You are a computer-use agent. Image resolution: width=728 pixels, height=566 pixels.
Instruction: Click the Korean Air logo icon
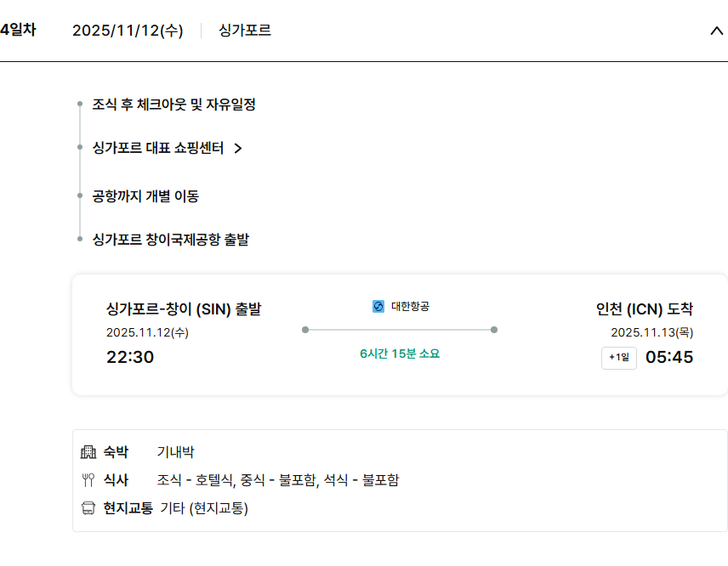[x=378, y=306]
